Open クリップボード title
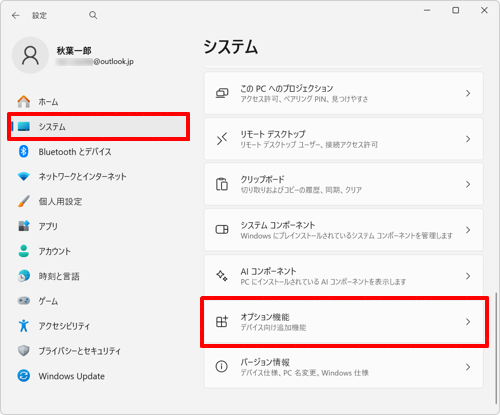 (262, 179)
